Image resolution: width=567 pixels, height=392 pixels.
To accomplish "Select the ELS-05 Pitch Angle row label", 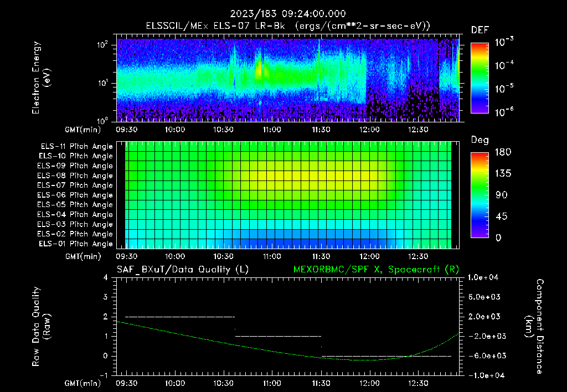I will (75, 205).
